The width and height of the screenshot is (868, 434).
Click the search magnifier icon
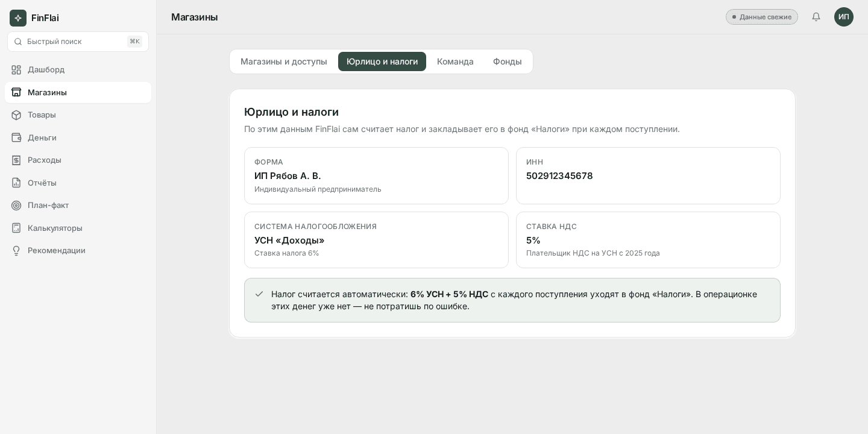[x=17, y=42]
